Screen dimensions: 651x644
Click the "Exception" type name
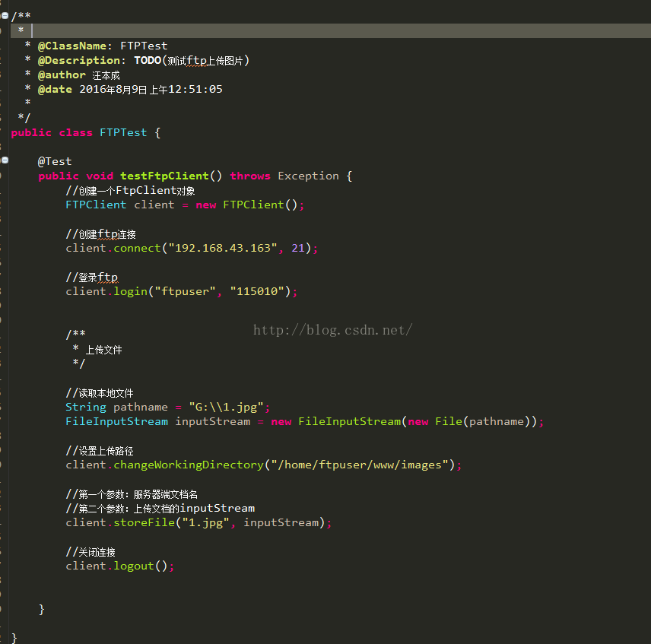pyautogui.click(x=309, y=176)
